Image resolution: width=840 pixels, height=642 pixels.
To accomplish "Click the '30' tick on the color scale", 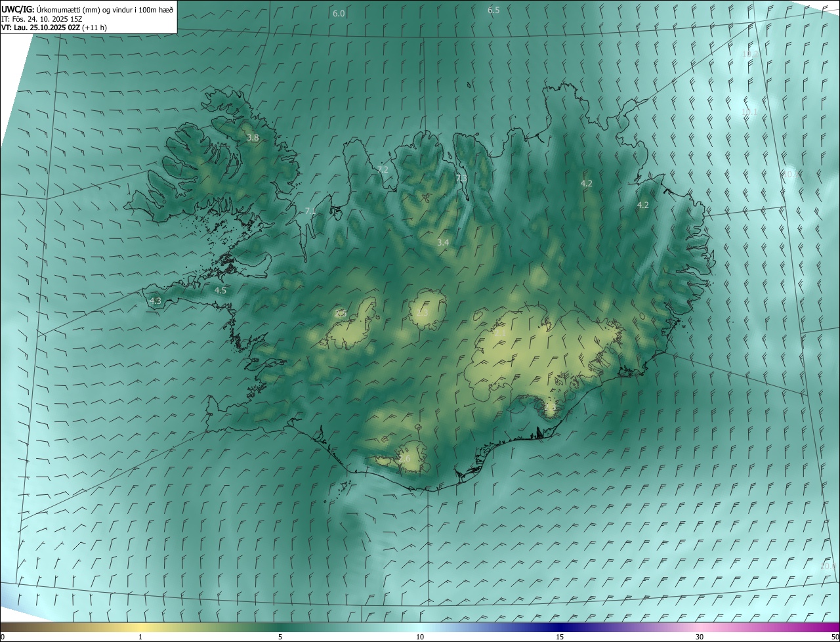I will [x=700, y=637].
